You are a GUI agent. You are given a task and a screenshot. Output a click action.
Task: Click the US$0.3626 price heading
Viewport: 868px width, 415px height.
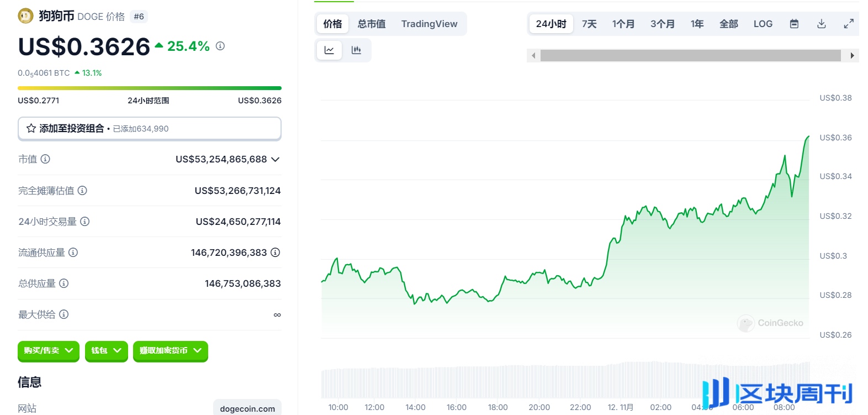click(x=84, y=47)
